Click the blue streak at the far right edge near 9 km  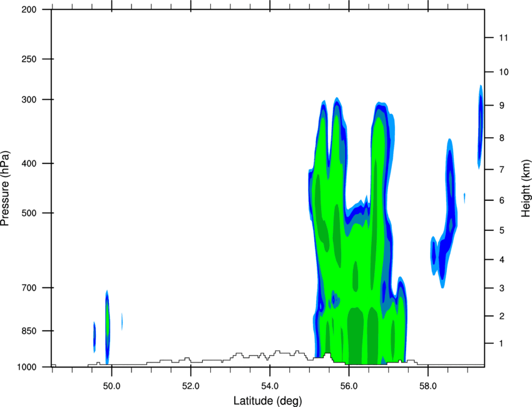[x=480, y=126]
